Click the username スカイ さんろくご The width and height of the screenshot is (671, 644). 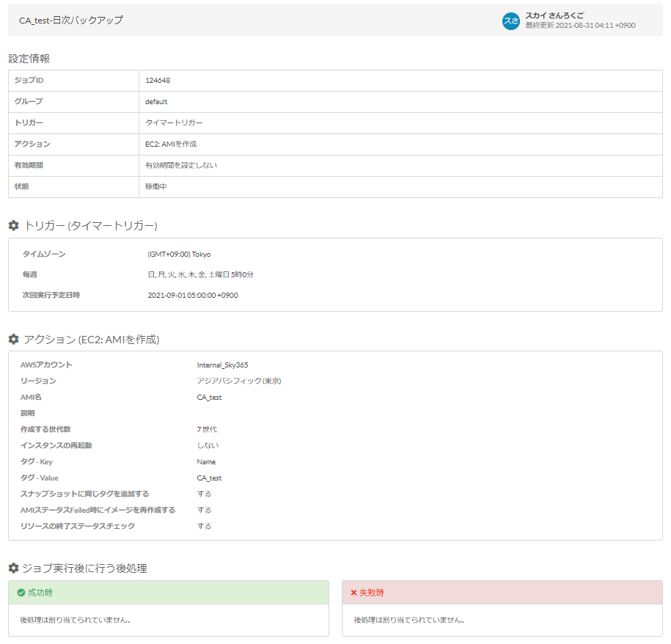(554, 15)
